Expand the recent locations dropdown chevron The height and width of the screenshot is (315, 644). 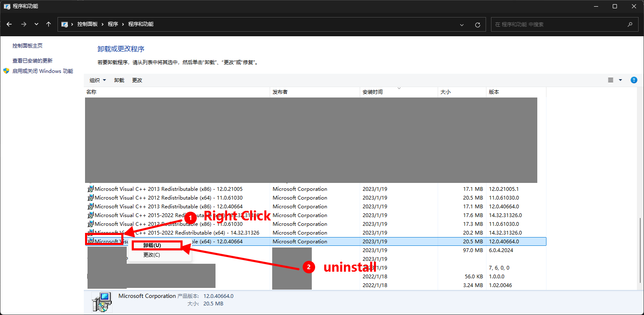pos(36,24)
